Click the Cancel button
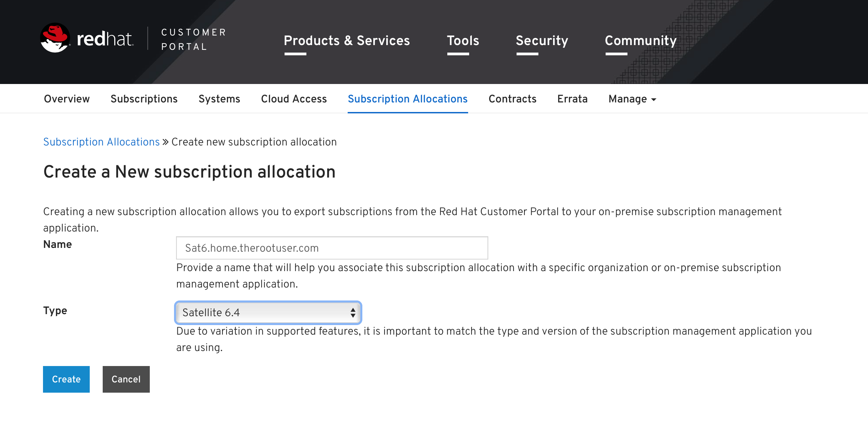Viewport: 868px width, 435px height. (x=126, y=379)
